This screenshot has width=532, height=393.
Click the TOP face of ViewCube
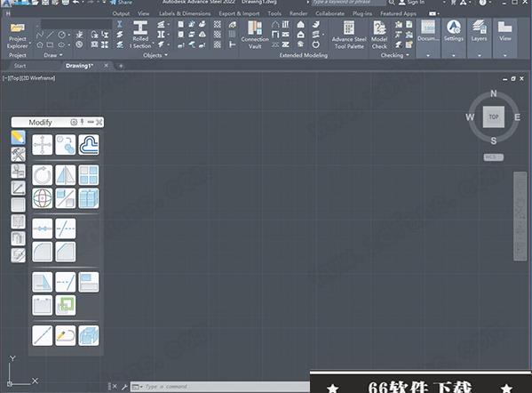493,116
